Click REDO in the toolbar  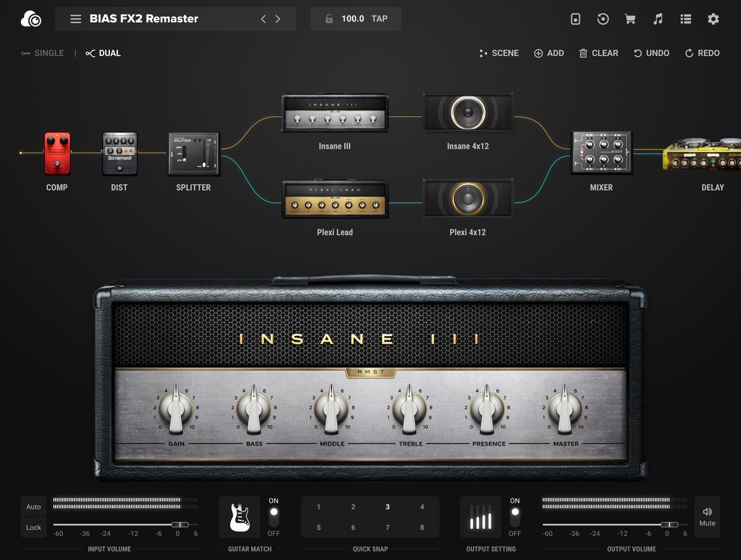(702, 53)
